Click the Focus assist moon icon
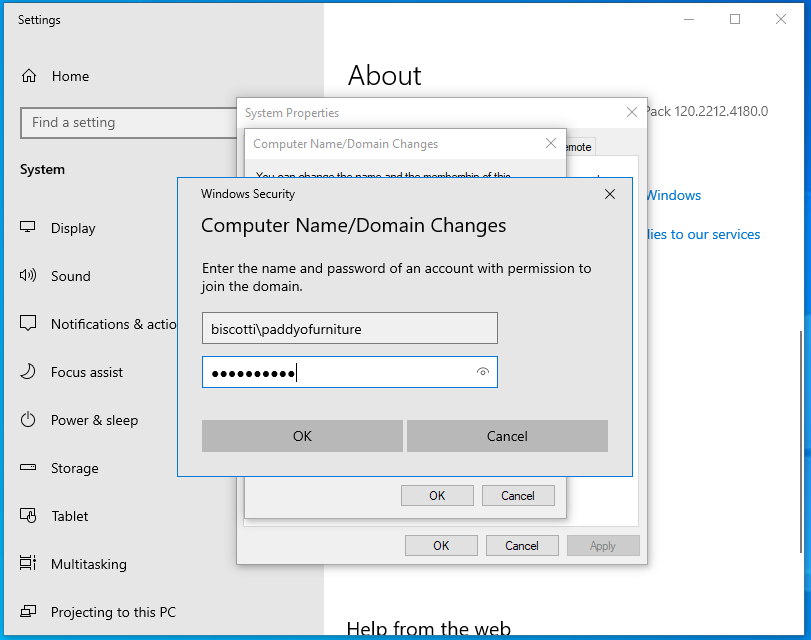 [x=29, y=372]
